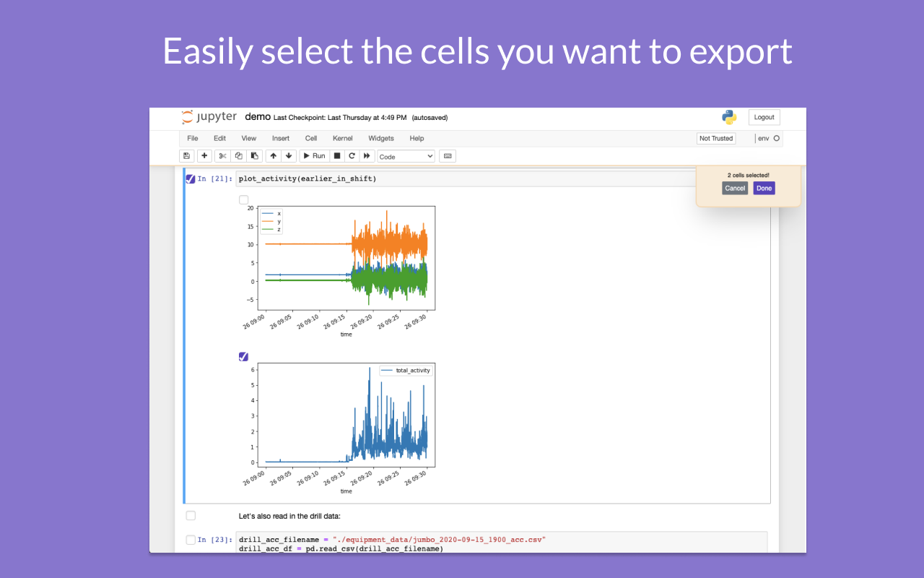Viewport: 924px width, 578px height.
Task: Move the selected cell down with the arrow
Action: coord(289,156)
